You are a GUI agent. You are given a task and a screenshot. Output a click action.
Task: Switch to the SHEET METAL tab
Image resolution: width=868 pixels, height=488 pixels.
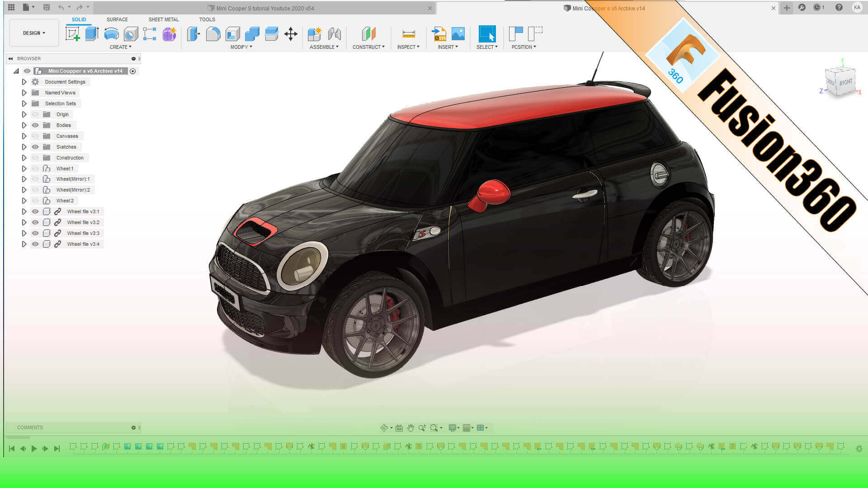coord(164,19)
